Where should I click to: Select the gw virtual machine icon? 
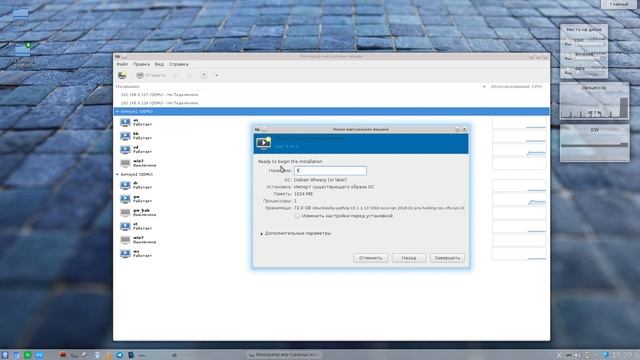(x=125, y=199)
